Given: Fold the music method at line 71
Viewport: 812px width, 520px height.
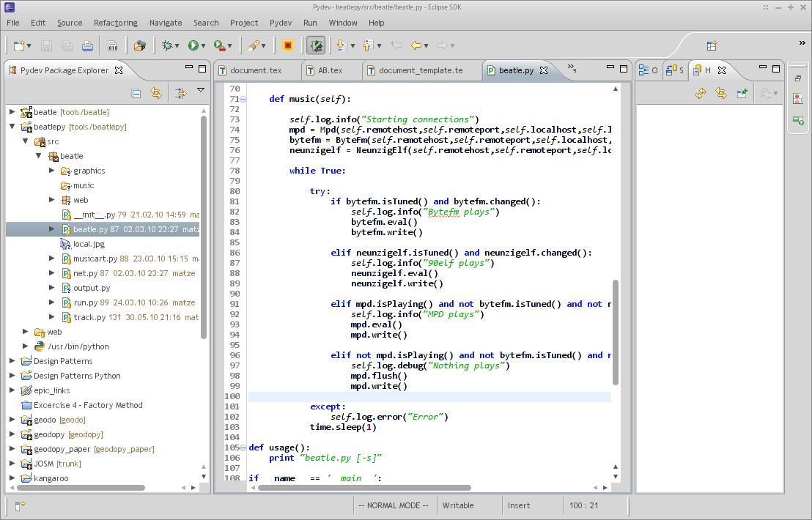Looking at the screenshot, I should (243, 99).
